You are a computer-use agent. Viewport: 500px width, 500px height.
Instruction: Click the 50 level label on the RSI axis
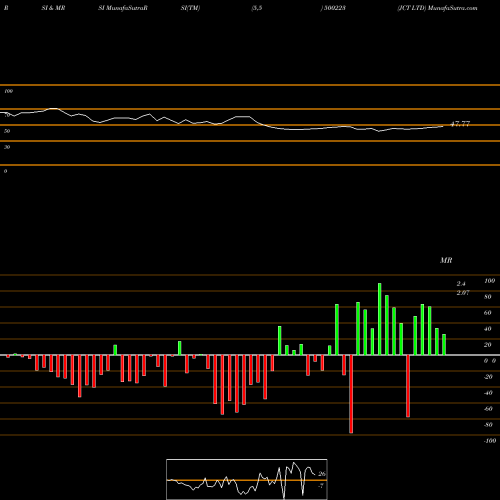7,131
